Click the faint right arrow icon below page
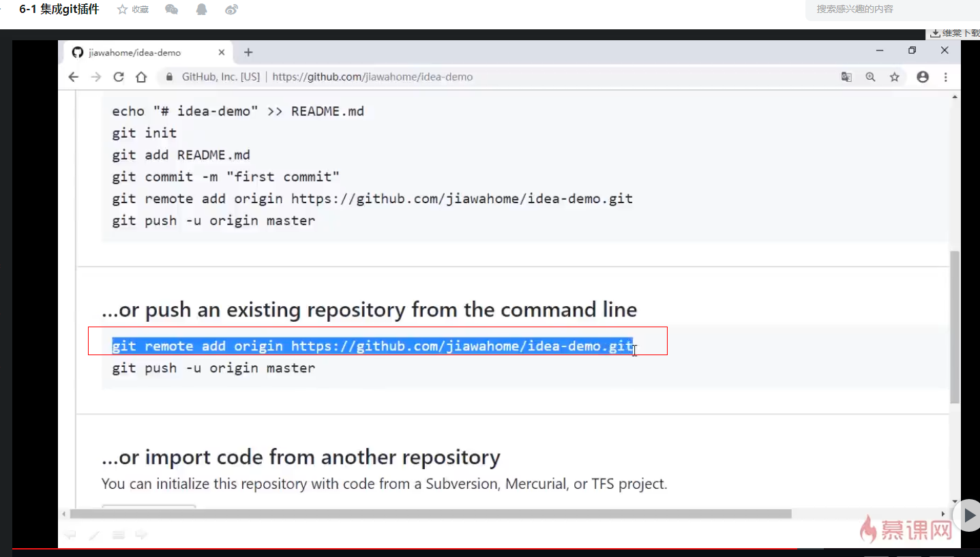 click(141, 535)
